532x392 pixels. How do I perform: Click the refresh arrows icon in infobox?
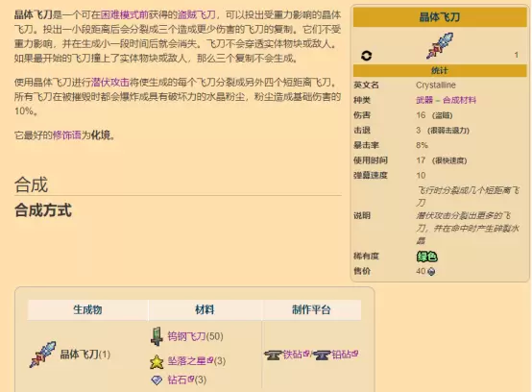tap(367, 56)
